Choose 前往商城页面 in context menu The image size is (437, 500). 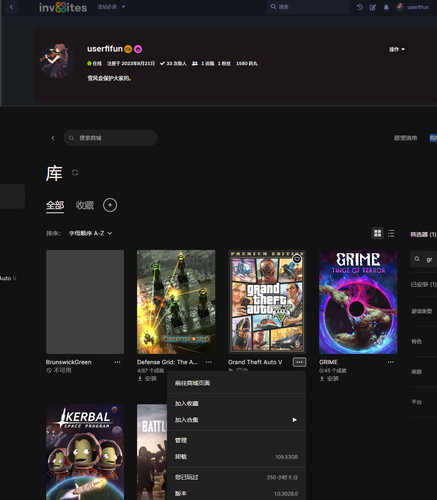[x=236, y=383]
